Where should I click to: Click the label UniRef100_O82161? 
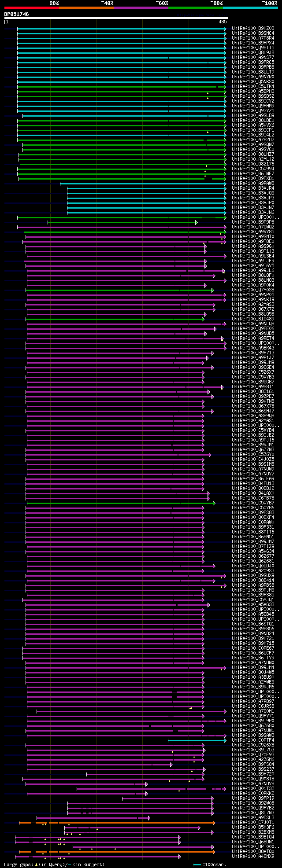253,392
